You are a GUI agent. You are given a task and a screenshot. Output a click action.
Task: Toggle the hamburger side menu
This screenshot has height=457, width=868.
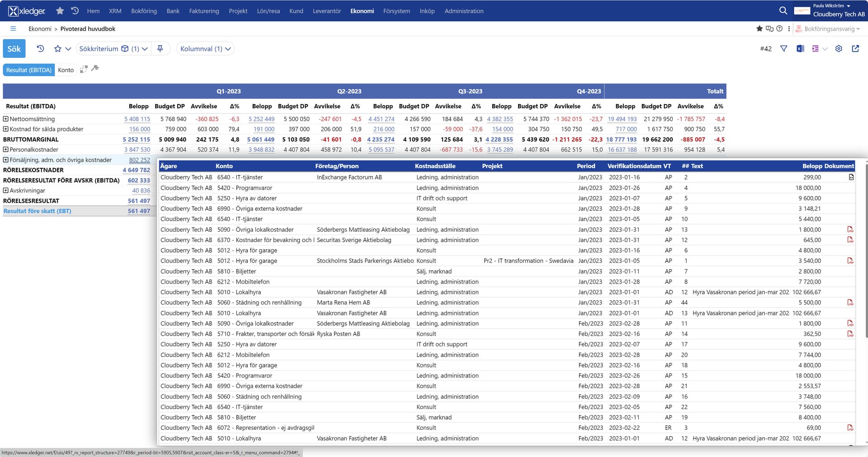coord(13,29)
